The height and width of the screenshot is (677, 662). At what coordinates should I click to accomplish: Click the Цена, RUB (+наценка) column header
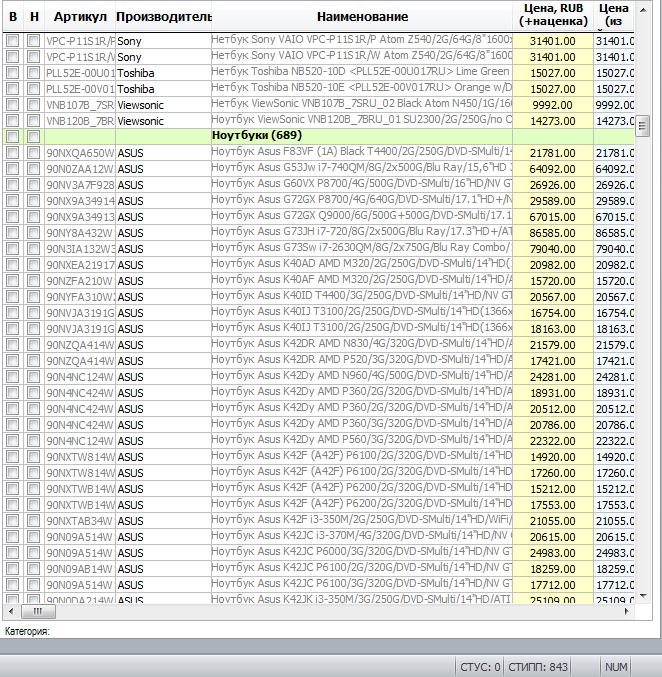(553, 16)
